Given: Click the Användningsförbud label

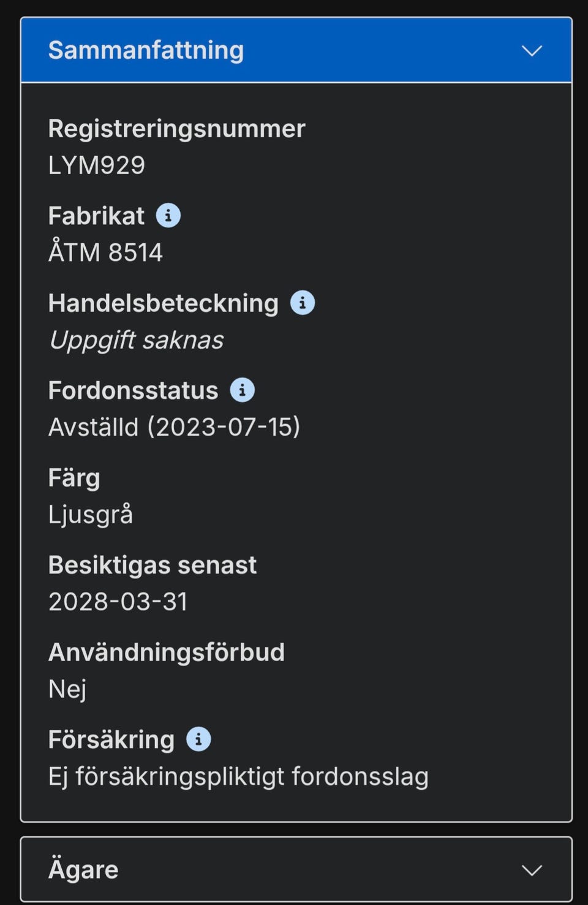Looking at the screenshot, I should click(166, 652).
